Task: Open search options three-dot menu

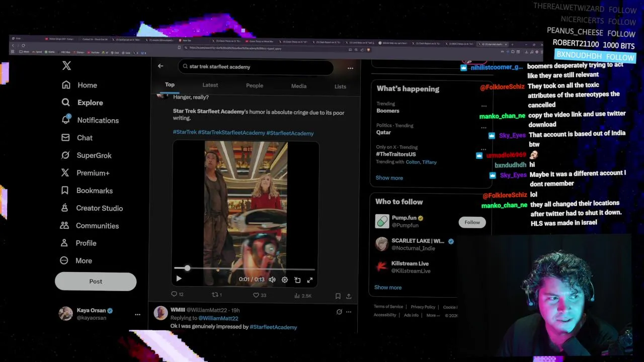Action: click(350, 68)
